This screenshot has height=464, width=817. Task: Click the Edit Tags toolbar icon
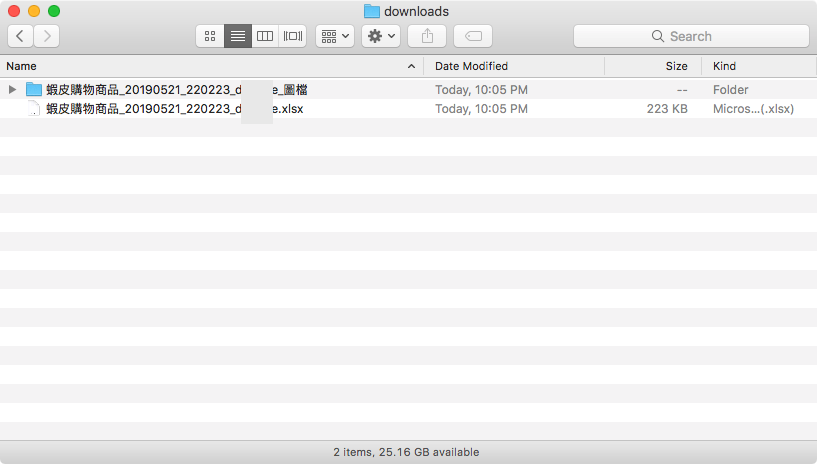[x=473, y=36]
